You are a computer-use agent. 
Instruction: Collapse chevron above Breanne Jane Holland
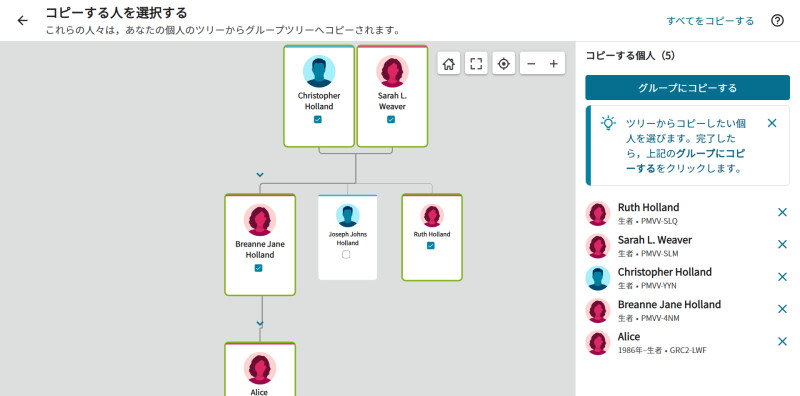[260, 175]
